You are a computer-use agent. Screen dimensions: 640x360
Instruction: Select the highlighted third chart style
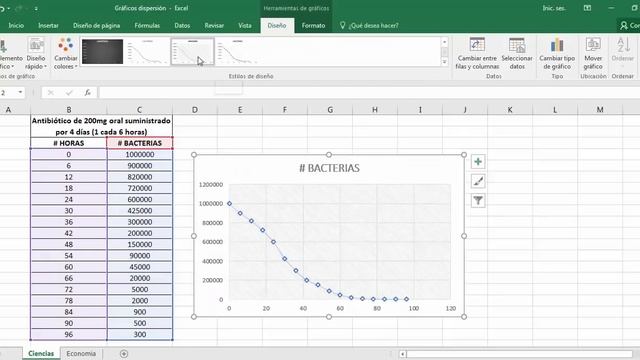192,51
